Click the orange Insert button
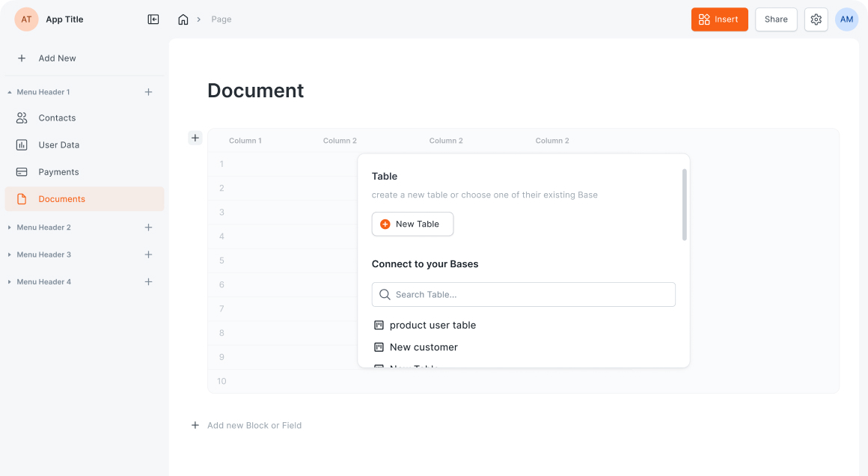The width and height of the screenshot is (868, 476). pos(719,19)
